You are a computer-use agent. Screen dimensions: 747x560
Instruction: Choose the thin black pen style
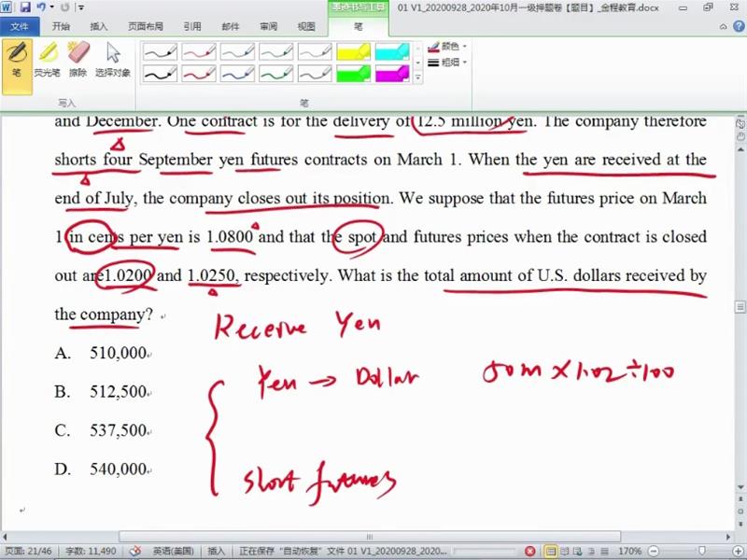pos(160,51)
